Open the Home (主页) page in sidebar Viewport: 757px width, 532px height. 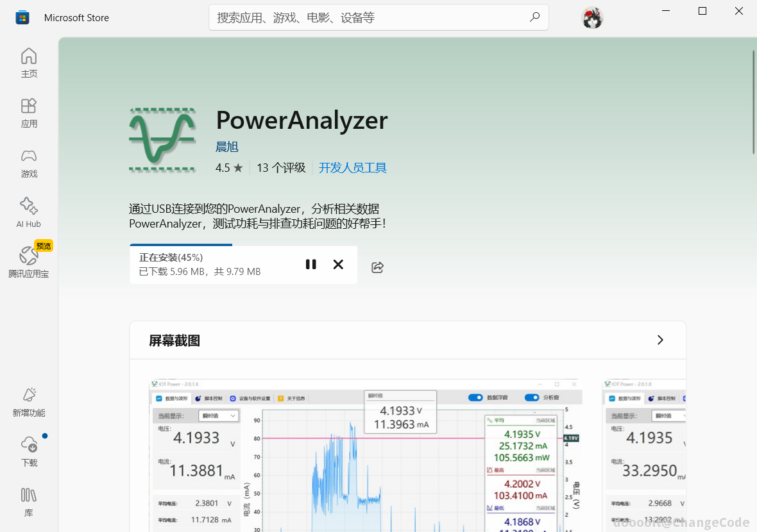29,63
